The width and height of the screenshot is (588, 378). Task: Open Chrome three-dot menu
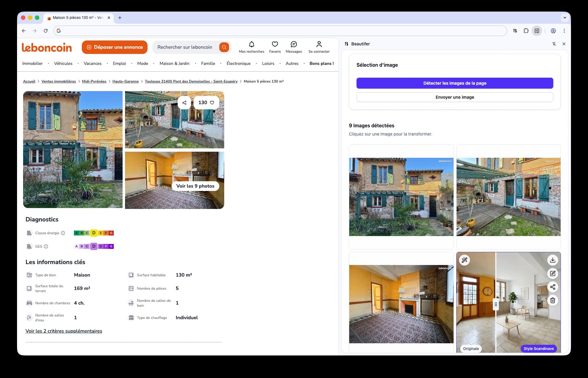(x=564, y=31)
